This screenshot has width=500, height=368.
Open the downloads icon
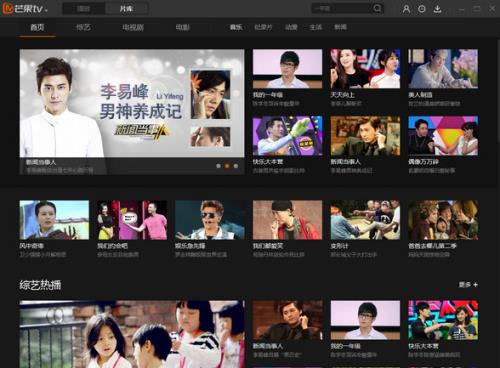click(437, 9)
